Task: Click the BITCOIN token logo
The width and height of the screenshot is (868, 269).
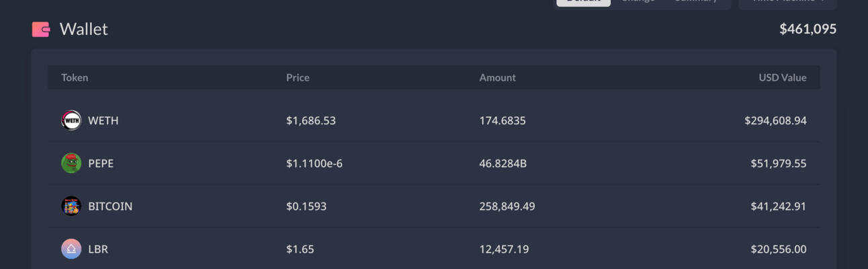Action: pos(71,206)
